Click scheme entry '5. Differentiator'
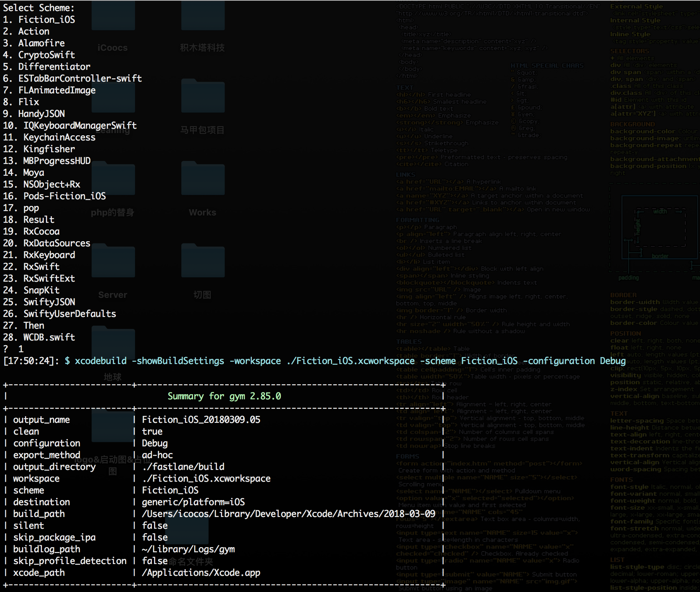Image resolution: width=700 pixels, height=592 pixels. coord(47,67)
